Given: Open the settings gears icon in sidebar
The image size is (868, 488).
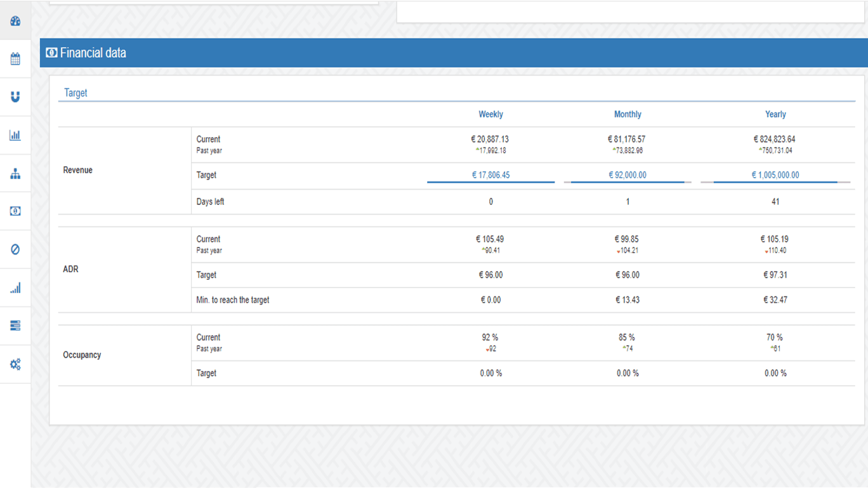Looking at the screenshot, I should 15,364.
